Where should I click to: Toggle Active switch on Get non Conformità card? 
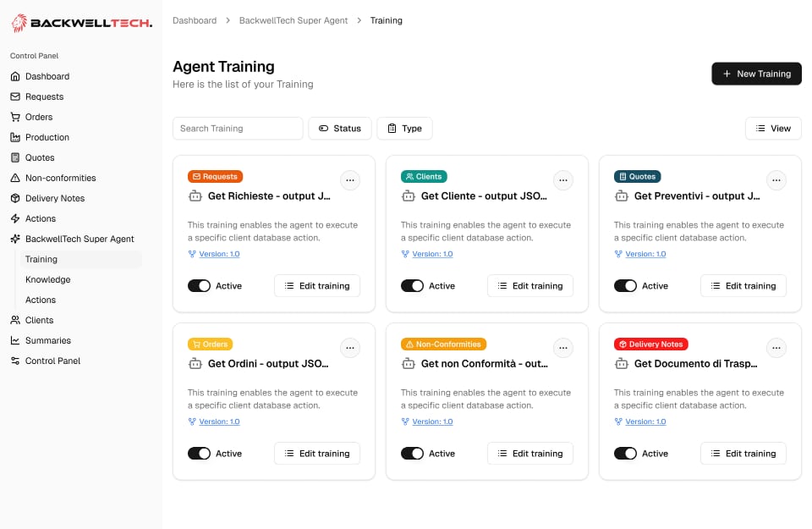point(412,454)
